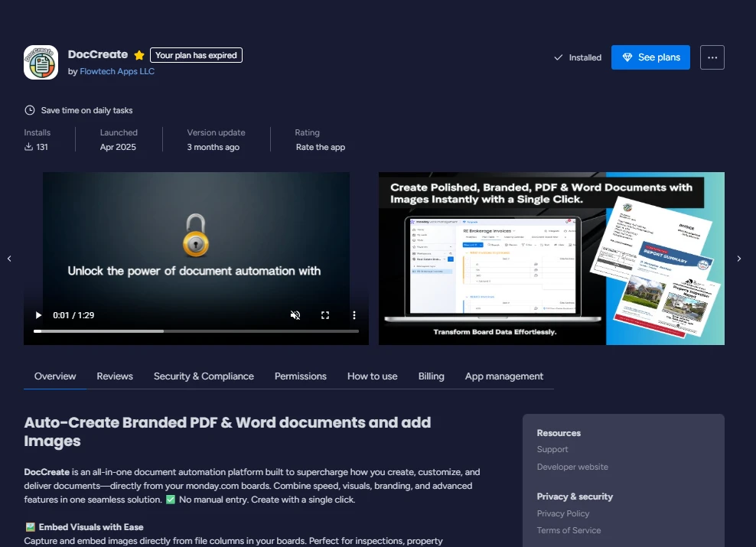Image resolution: width=756 pixels, height=547 pixels.
Task: Switch to the Reviews tab
Action: point(115,376)
